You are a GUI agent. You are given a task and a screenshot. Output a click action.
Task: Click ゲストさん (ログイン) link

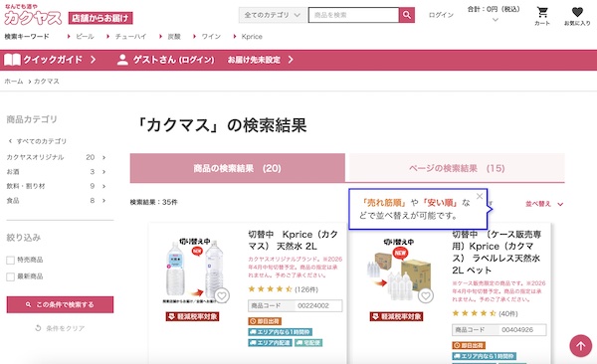click(x=173, y=60)
